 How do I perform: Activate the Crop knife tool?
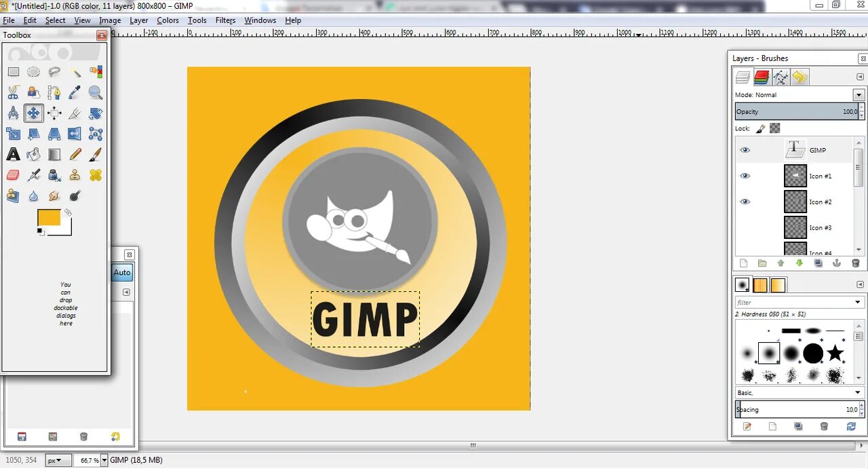[75, 113]
